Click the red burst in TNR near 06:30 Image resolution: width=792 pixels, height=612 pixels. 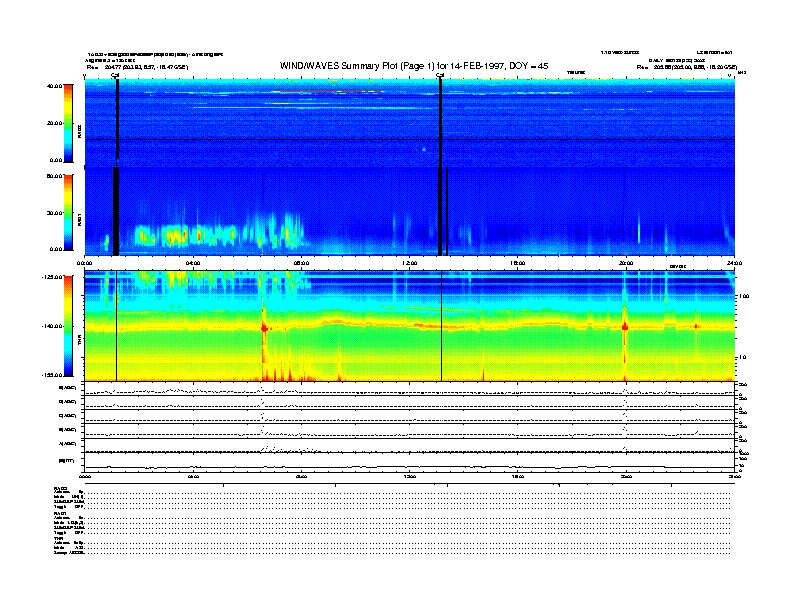[264, 328]
